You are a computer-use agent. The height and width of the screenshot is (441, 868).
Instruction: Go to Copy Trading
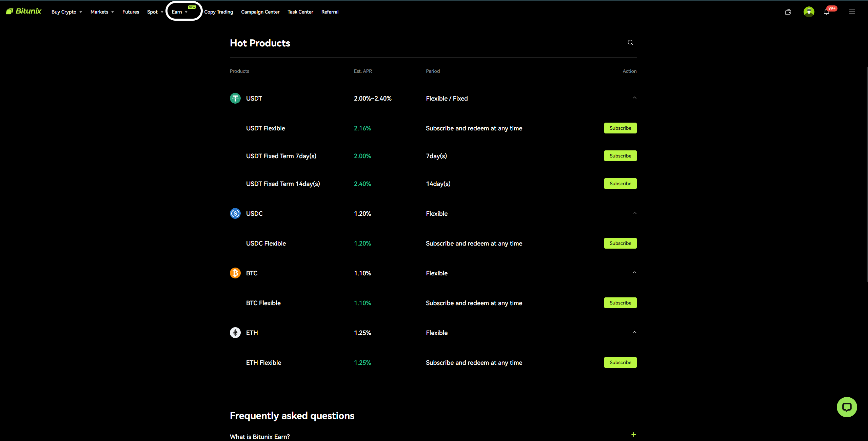218,12
